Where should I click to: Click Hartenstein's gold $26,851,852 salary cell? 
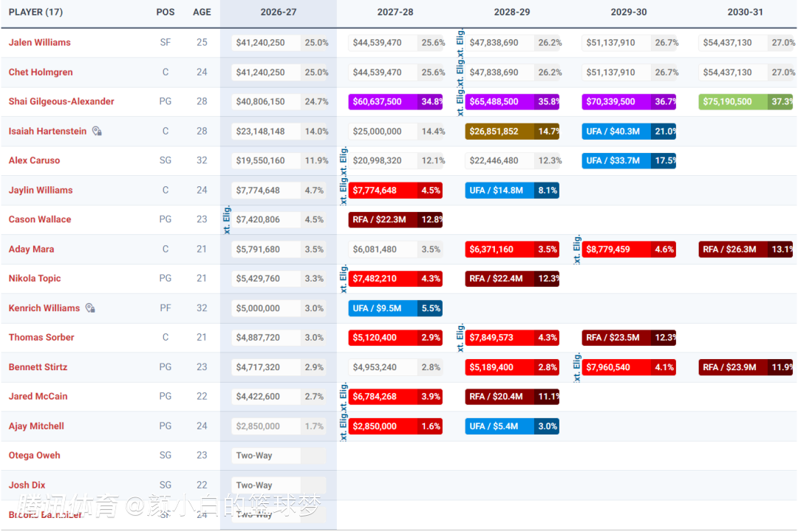(x=512, y=132)
